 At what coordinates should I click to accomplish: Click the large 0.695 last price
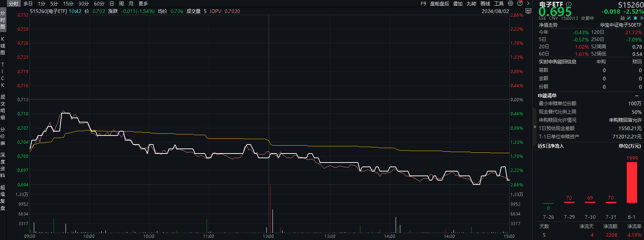pyautogui.click(x=555, y=12)
